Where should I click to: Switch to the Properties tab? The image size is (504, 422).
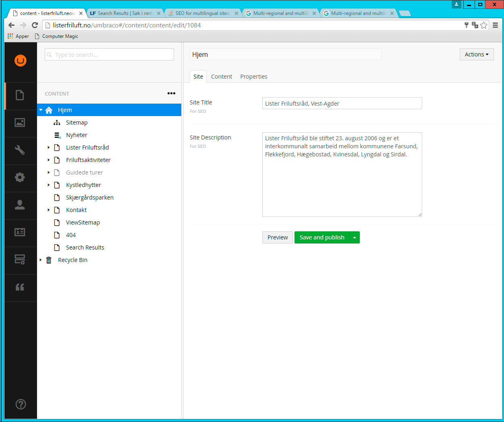coord(253,77)
